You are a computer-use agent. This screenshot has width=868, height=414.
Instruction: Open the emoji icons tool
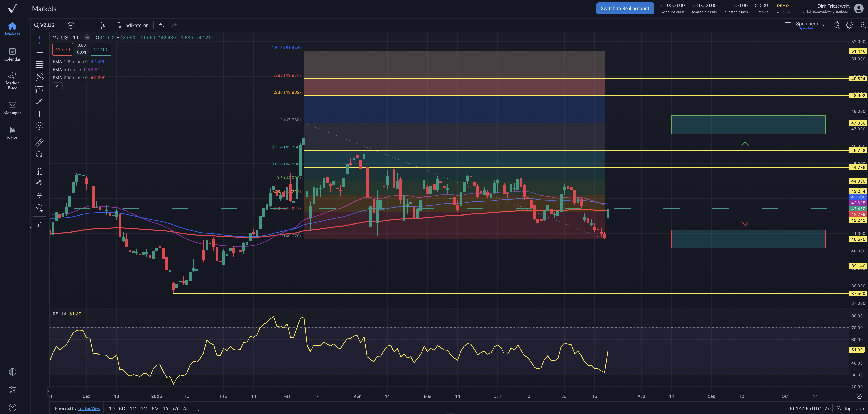coord(39,126)
